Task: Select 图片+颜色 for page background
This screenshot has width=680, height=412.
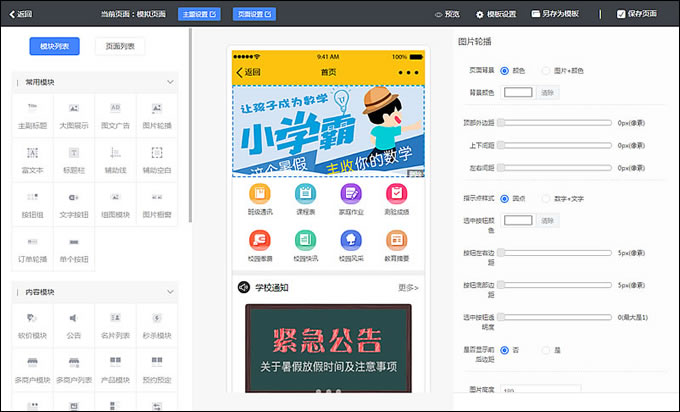Action: point(546,71)
